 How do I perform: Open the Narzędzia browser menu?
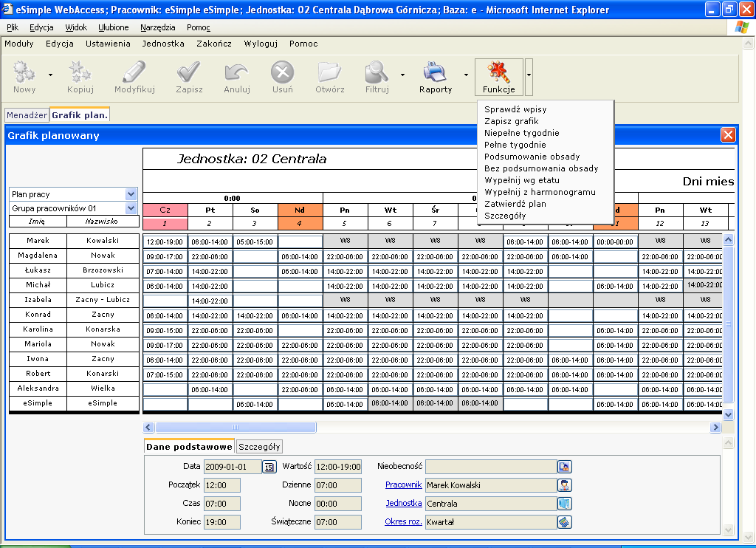pos(158,27)
